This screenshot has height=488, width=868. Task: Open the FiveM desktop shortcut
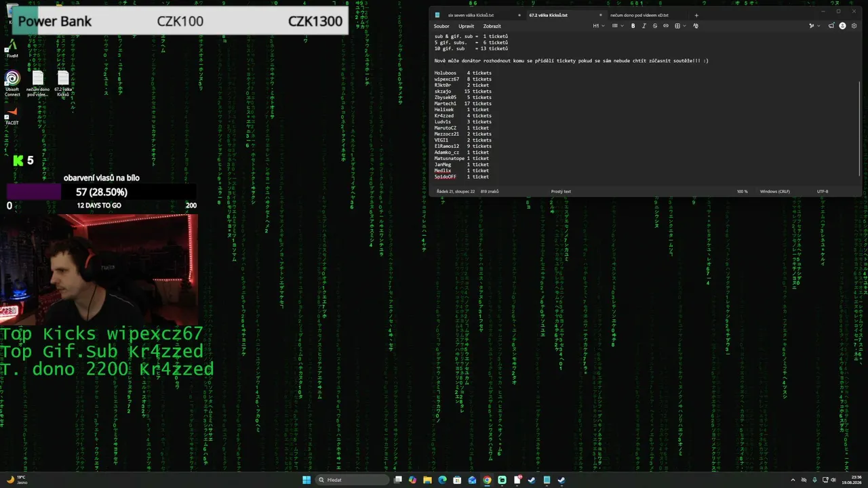(12, 48)
